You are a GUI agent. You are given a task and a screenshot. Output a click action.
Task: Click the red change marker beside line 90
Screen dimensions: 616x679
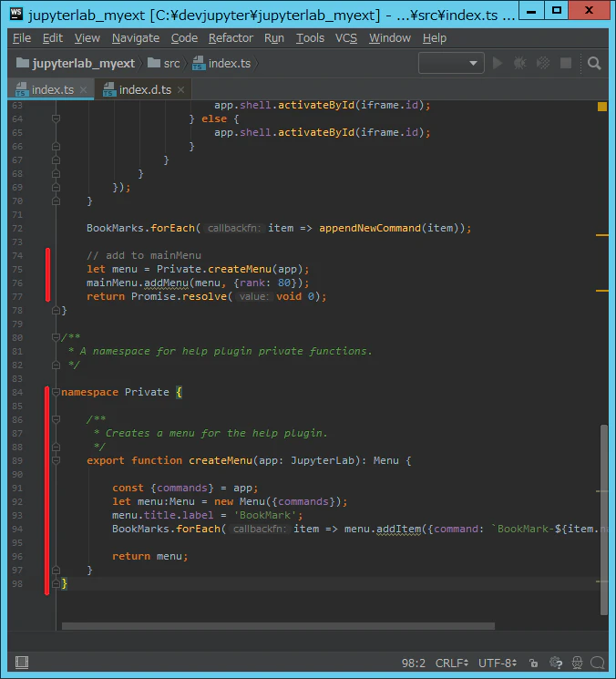pyautogui.click(x=47, y=490)
